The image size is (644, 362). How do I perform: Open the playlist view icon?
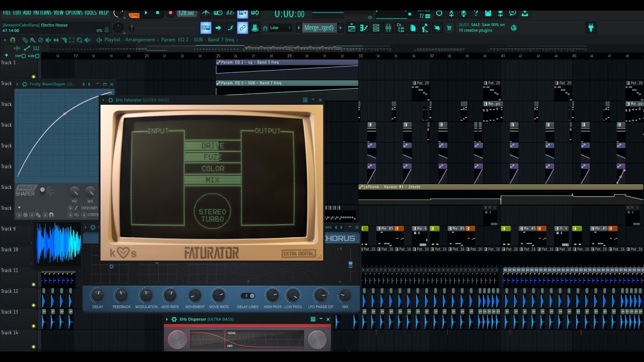[351, 28]
